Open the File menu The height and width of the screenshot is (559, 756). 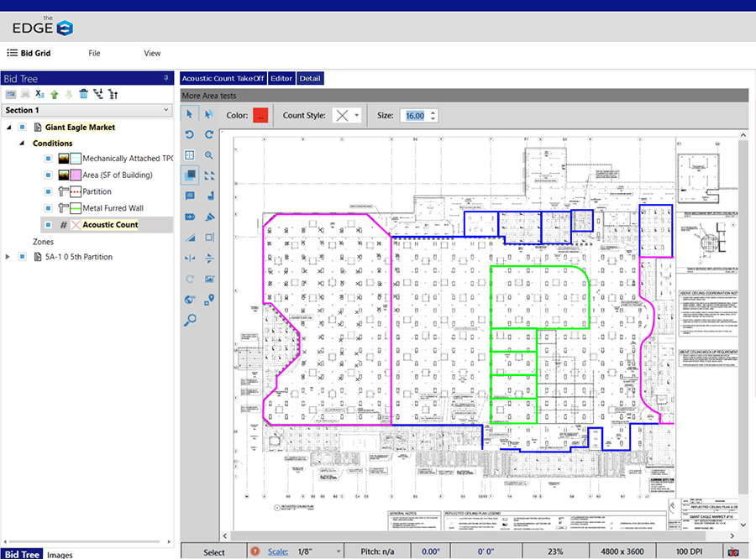[x=94, y=53]
